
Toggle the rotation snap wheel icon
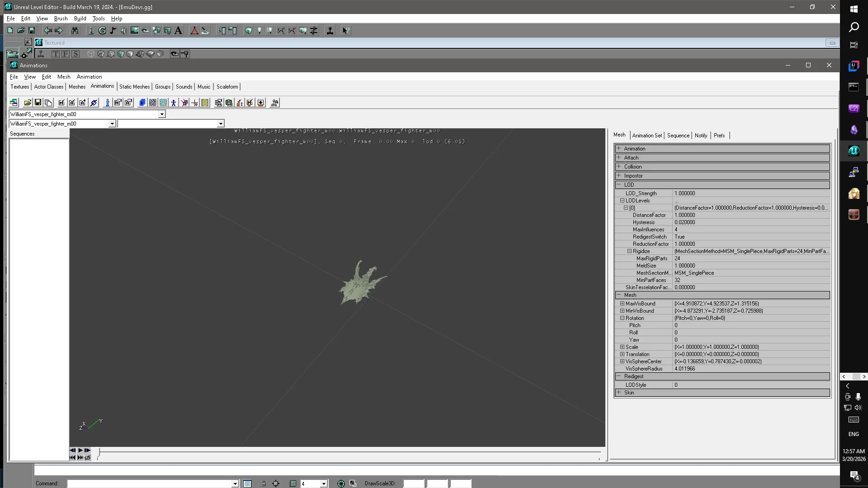341,483
